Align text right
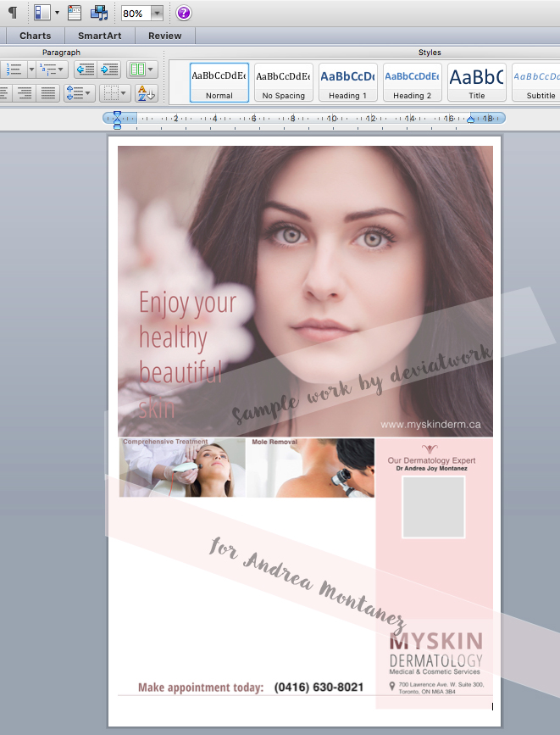560x735 pixels. (x=25, y=93)
